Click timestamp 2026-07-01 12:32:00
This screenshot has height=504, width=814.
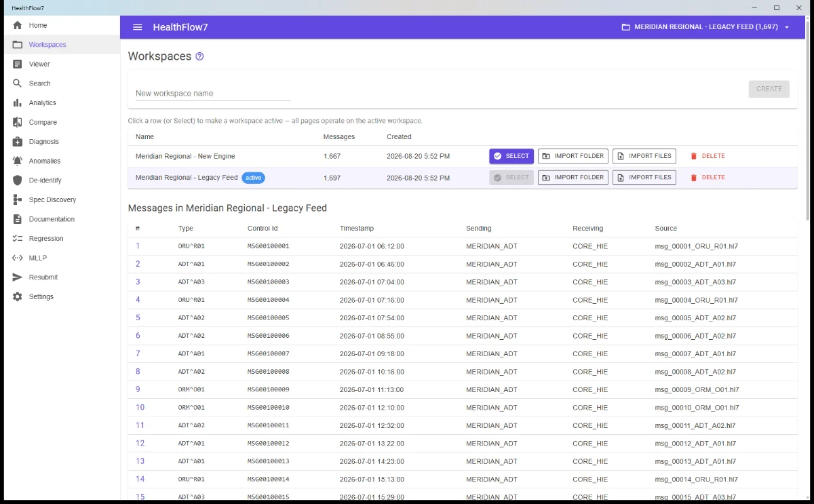372,425
